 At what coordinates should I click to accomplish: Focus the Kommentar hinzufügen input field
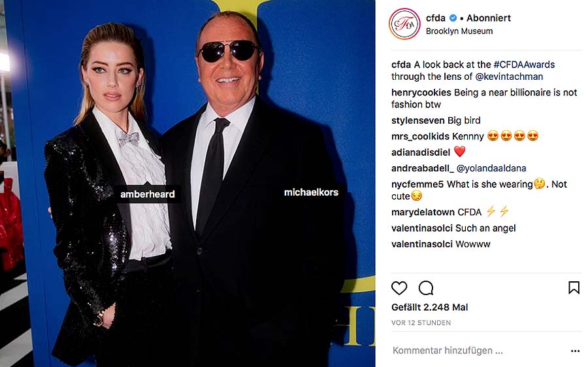click(476, 351)
